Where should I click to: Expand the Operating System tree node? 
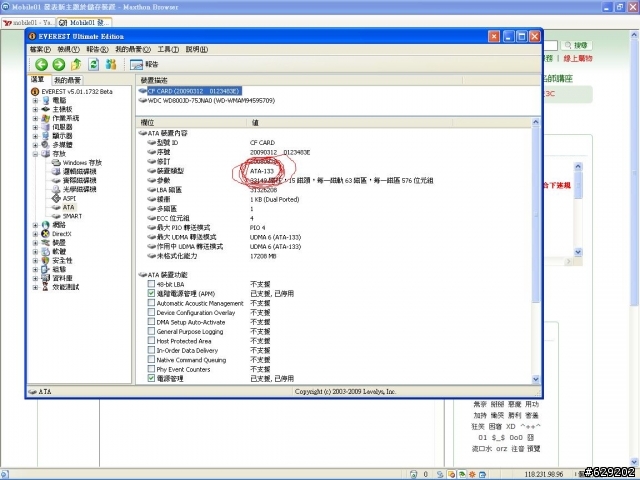point(36,118)
